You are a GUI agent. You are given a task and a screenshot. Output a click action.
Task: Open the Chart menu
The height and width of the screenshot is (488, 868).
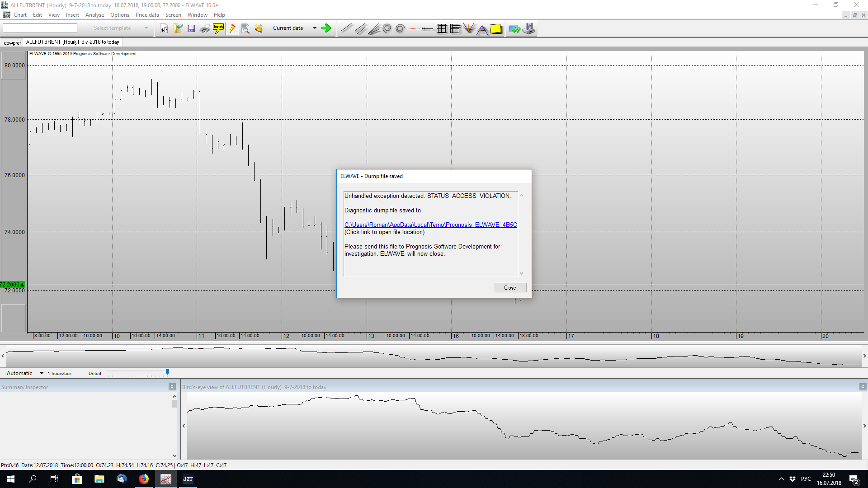[20, 15]
